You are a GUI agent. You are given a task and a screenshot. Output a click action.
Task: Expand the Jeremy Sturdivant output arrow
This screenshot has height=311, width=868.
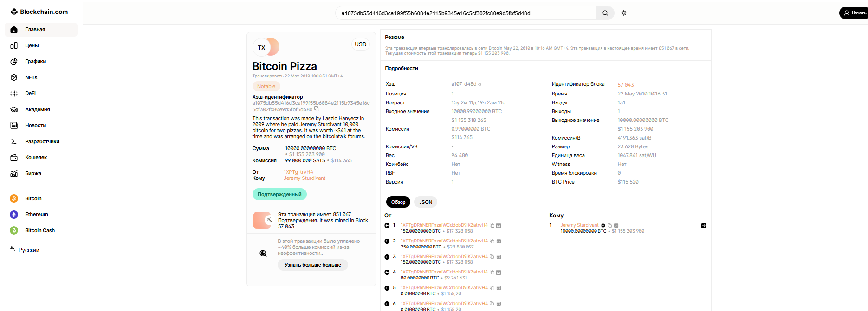click(703, 226)
